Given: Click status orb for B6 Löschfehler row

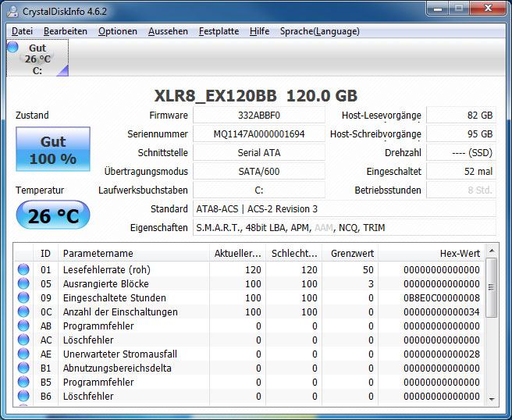Looking at the screenshot, I should (x=23, y=396).
